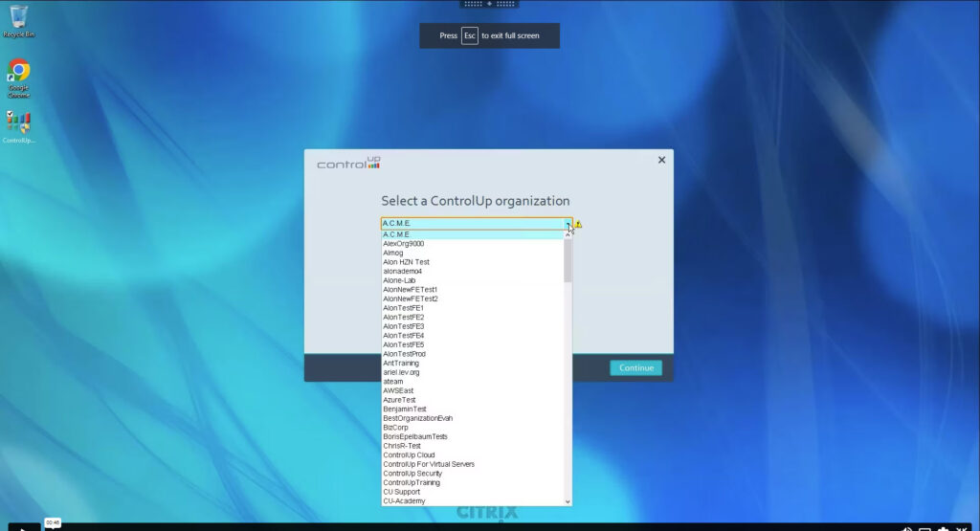Open the Recycle Bin desktop icon
Image resolution: width=980 pixels, height=531 pixels.
pyautogui.click(x=18, y=19)
